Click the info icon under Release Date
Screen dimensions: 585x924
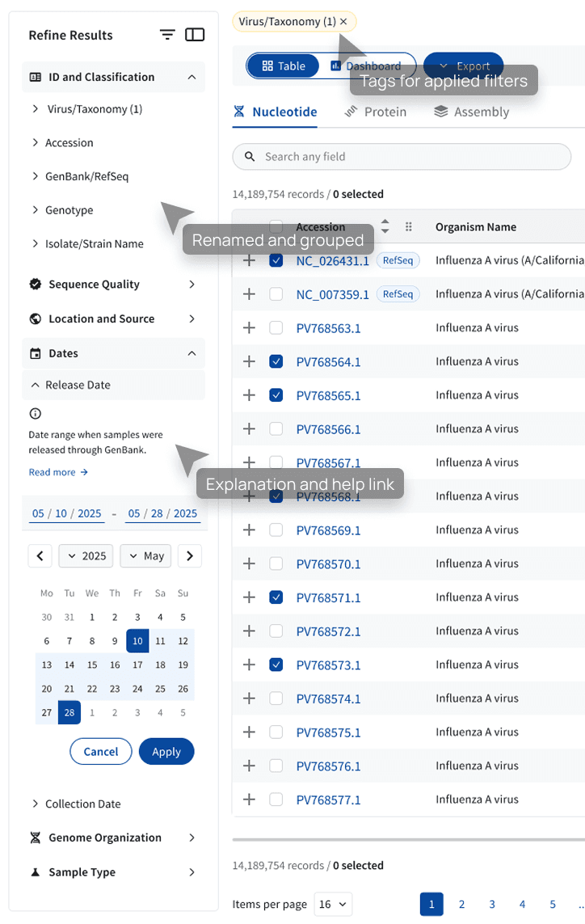tap(36, 414)
